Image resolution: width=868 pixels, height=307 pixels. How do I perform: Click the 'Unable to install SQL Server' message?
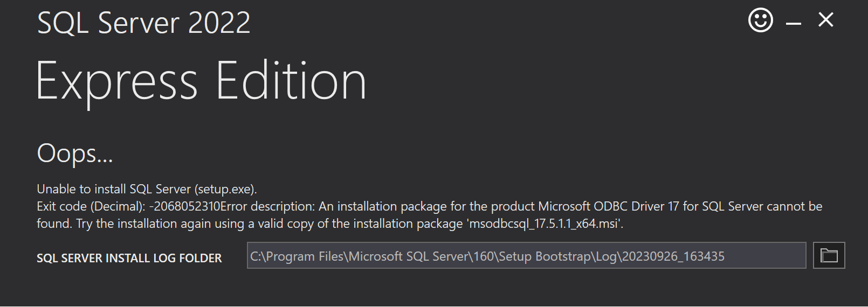(x=113, y=189)
